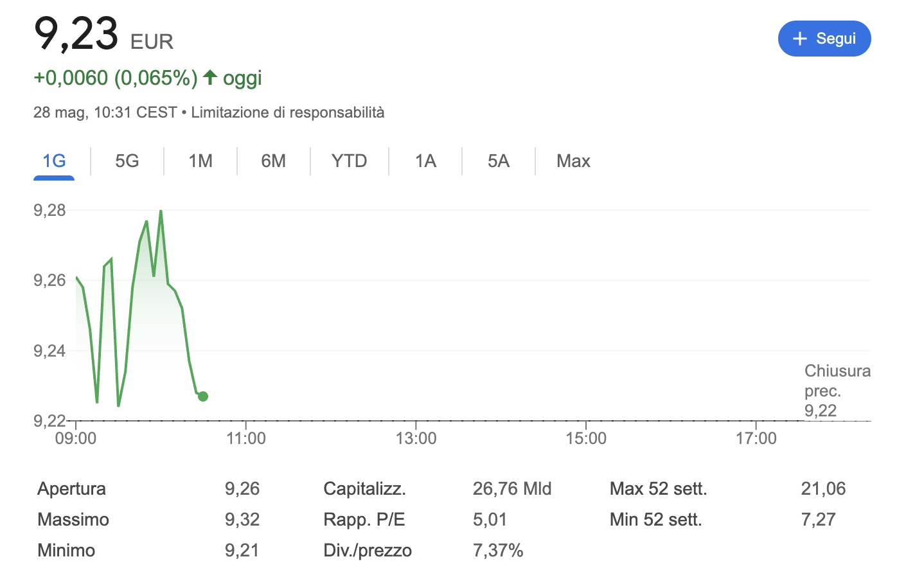Open the Limitazione di responsabilità link
924x577 pixels.
pos(288,112)
